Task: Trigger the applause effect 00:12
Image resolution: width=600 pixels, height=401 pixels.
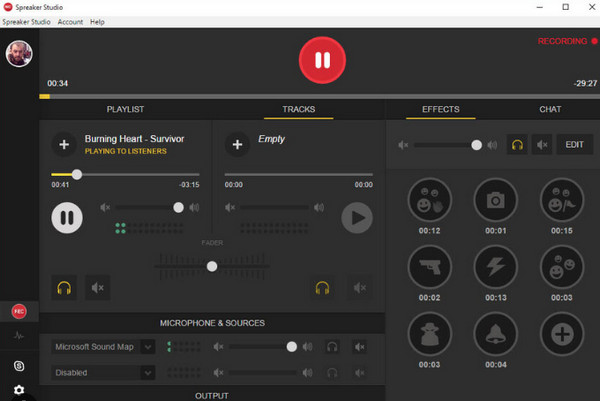Action: tap(429, 200)
